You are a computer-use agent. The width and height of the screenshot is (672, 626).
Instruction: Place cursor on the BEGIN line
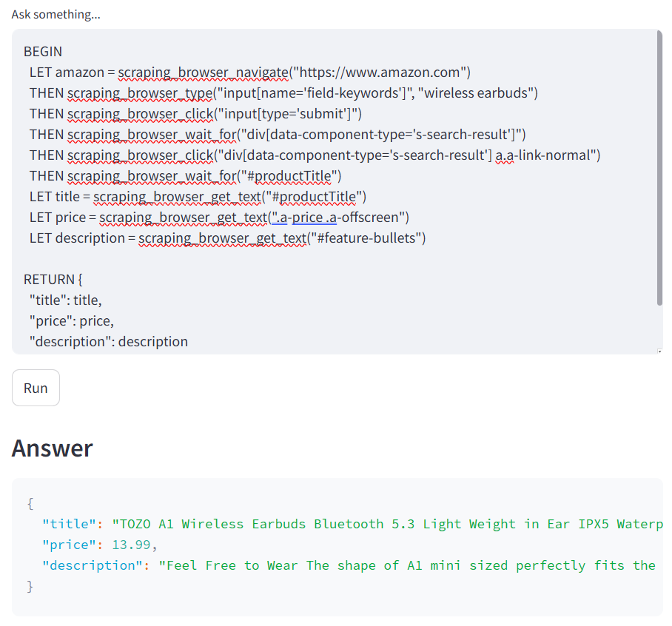[x=43, y=51]
